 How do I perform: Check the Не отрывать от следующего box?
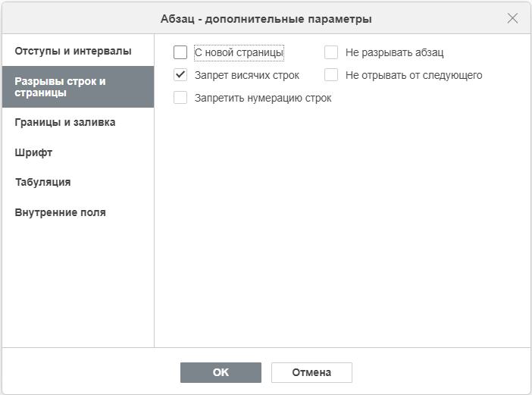point(331,75)
